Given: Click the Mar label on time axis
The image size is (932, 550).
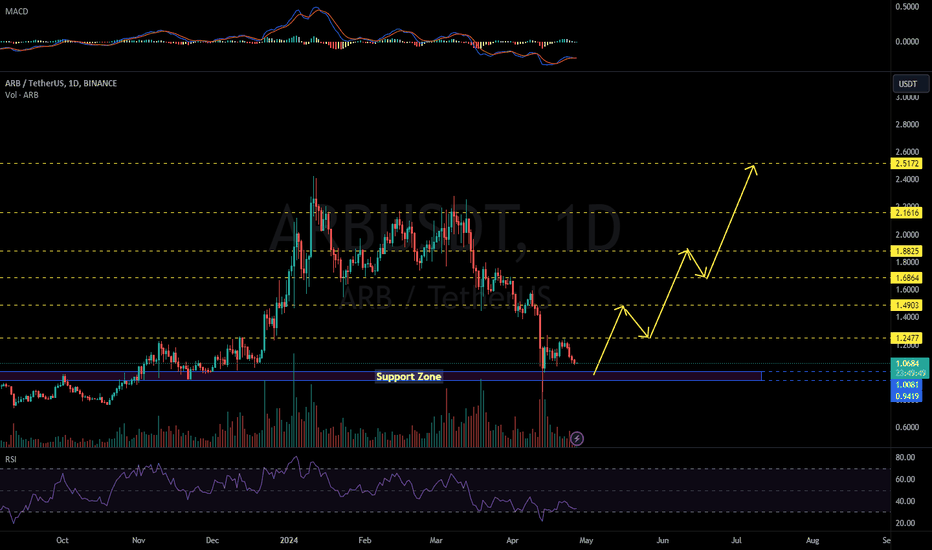Looking at the screenshot, I should [x=436, y=540].
